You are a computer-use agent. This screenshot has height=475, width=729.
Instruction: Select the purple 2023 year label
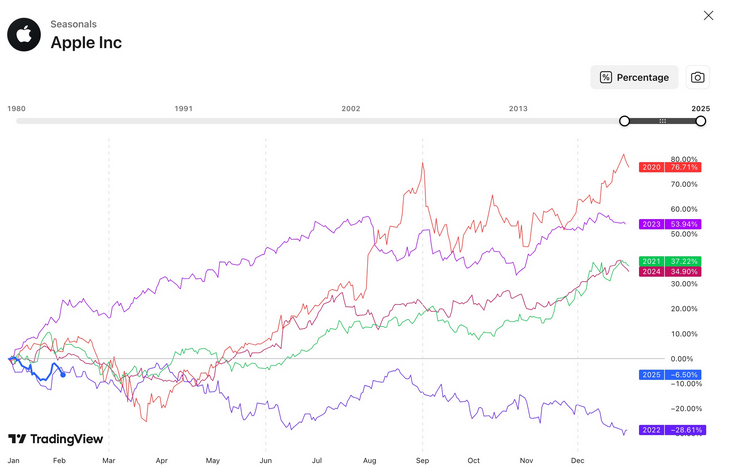651,224
